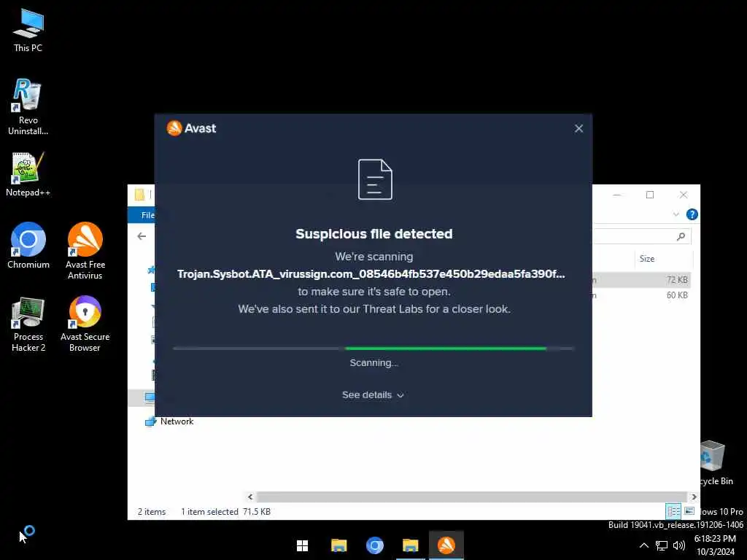
Task: Launch Revo Uninstaller shortcut
Action: pyautogui.click(x=28, y=106)
